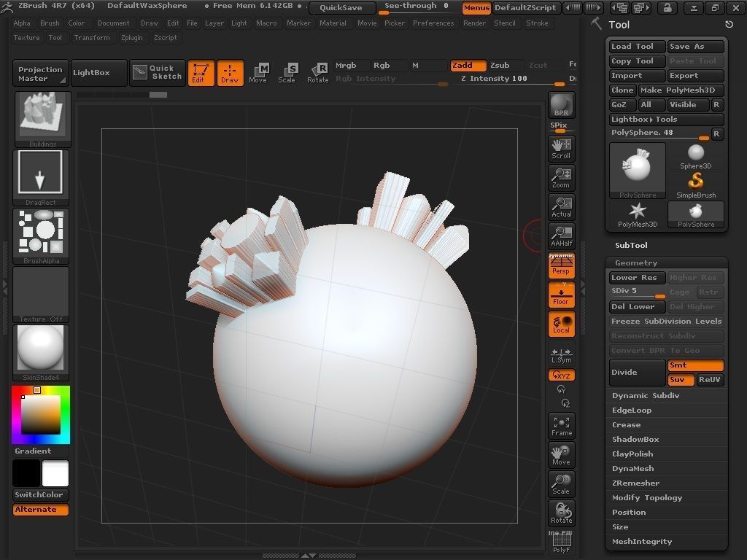747x560 pixels.
Task: Toggle Zsub sculpt mode
Action: coord(506,65)
